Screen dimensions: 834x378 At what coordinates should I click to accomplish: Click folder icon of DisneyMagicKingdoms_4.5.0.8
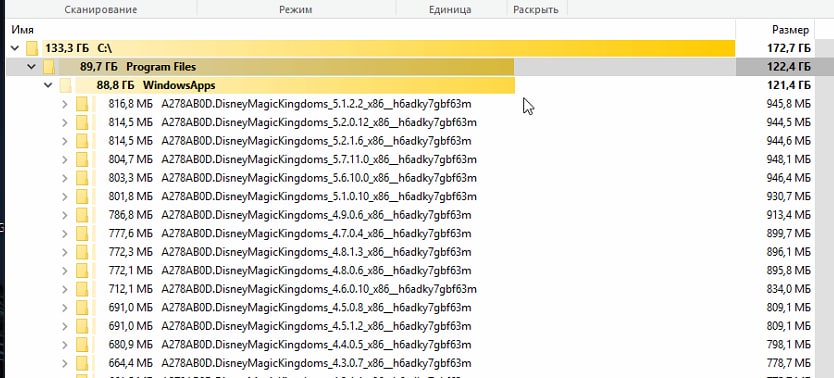(82, 308)
